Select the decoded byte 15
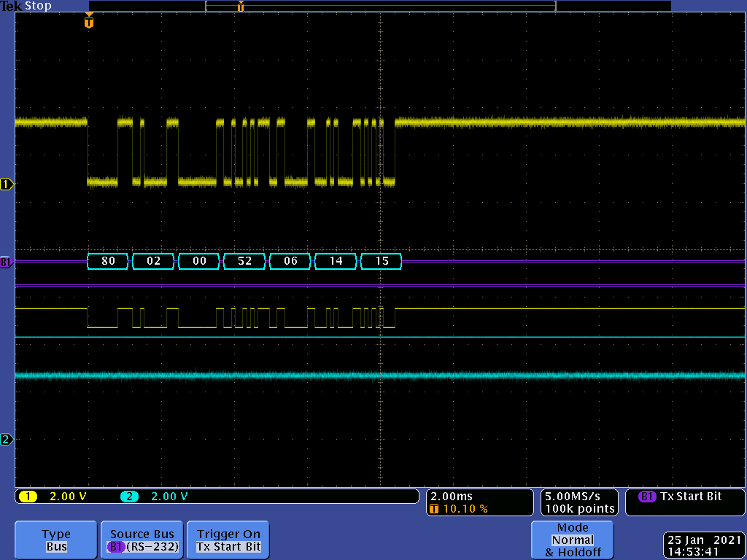 click(382, 261)
